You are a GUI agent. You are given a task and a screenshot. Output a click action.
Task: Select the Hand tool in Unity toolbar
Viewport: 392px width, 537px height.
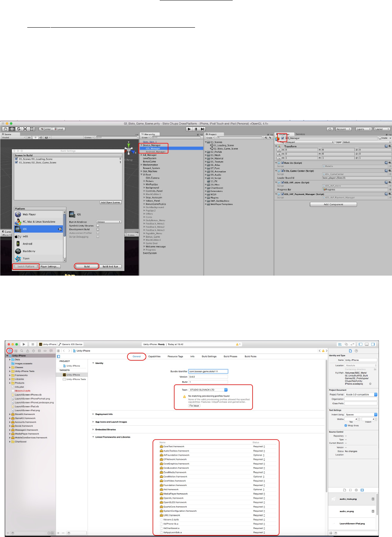coord(5,129)
